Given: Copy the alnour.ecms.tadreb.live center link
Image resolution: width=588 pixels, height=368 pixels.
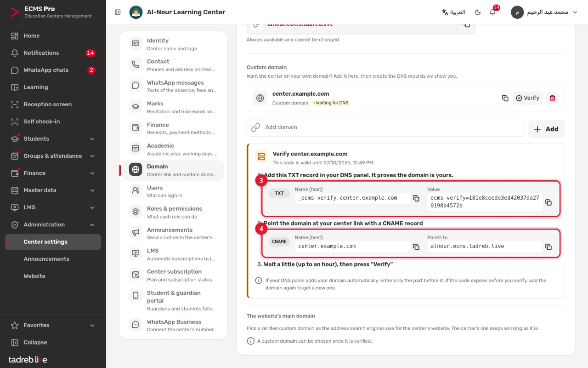Looking at the screenshot, I should click(x=467, y=24).
